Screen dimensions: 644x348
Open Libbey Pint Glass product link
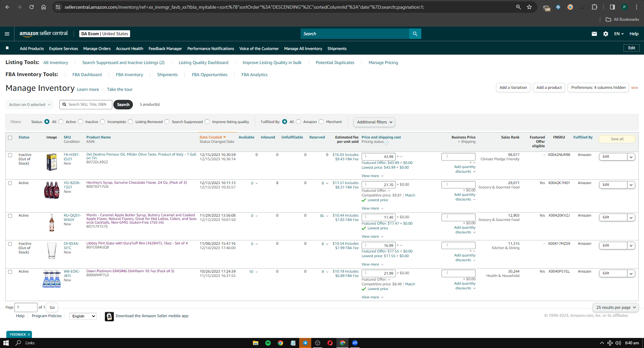click(x=137, y=243)
